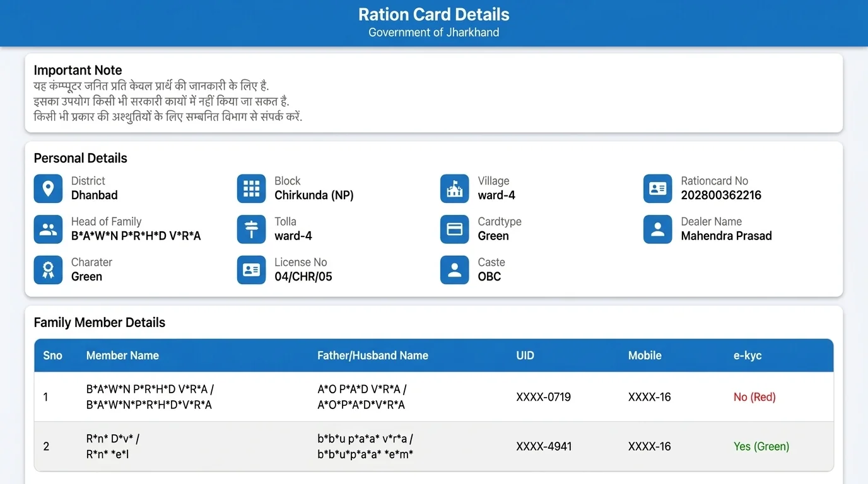Click the Block grid icon
868x484 pixels.
point(251,188)
